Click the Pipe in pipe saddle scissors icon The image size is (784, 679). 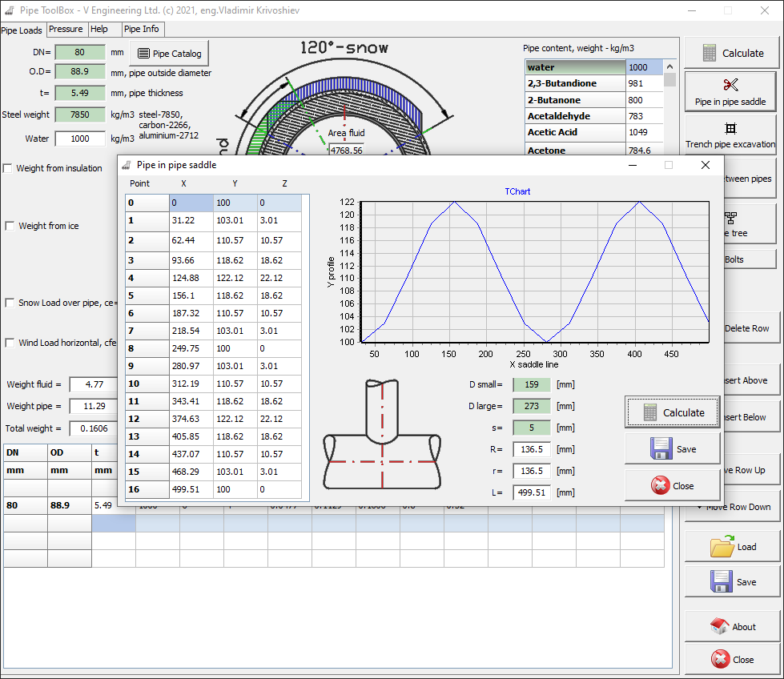(730, 85)
